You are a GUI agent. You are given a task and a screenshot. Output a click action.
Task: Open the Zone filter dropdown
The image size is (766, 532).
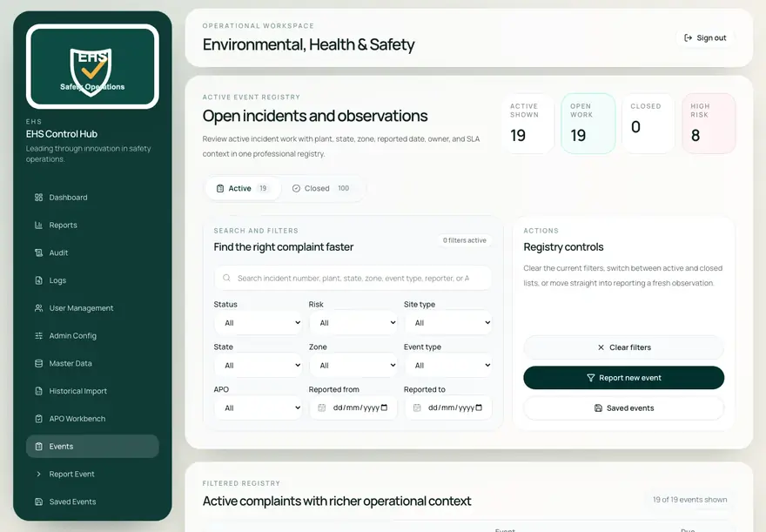point(353,366)
